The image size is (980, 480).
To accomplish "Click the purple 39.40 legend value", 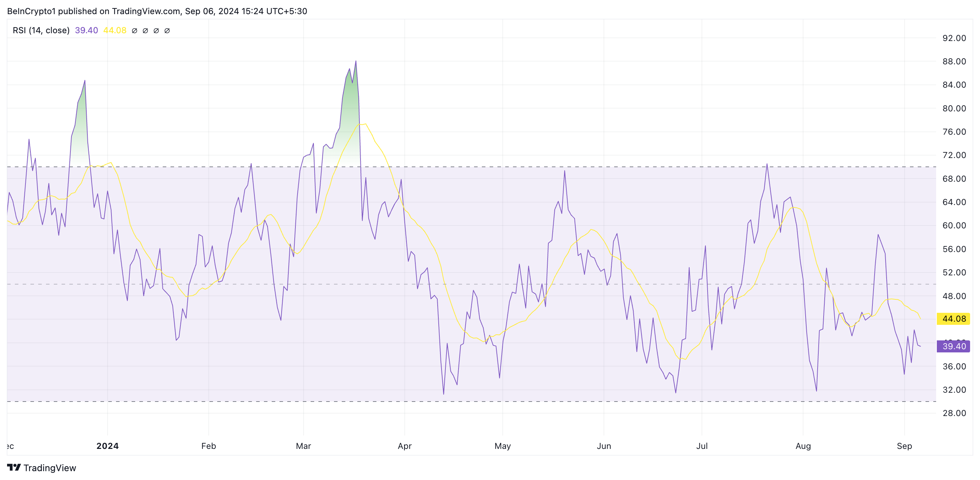I will click(x=86, y=30).
